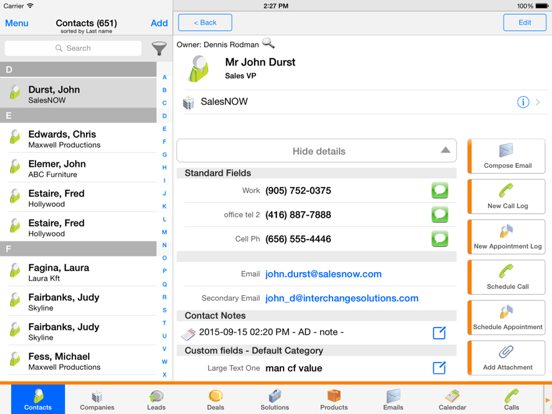Open the Solutions tab
The image size is (552, 414).
pyautogui.click(x=275, y=400)
